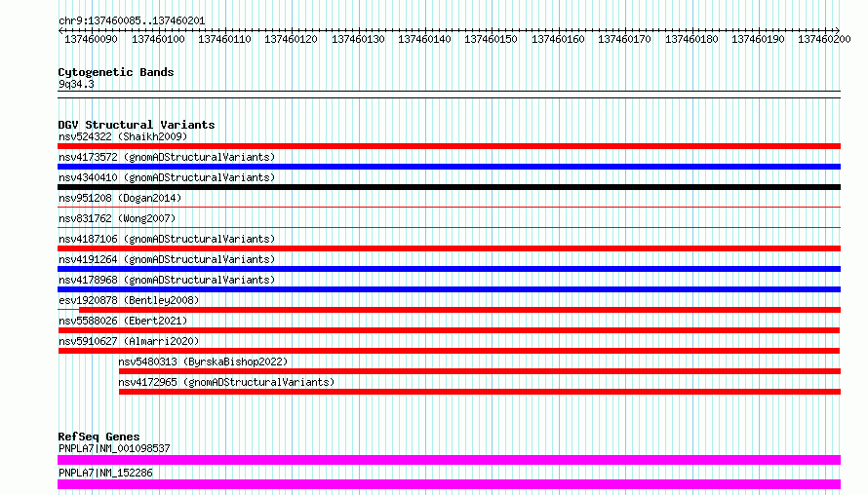Click the red bar for nsv5910627
The width and height of the screenshot is (868, 495).
tap(449, 351)
